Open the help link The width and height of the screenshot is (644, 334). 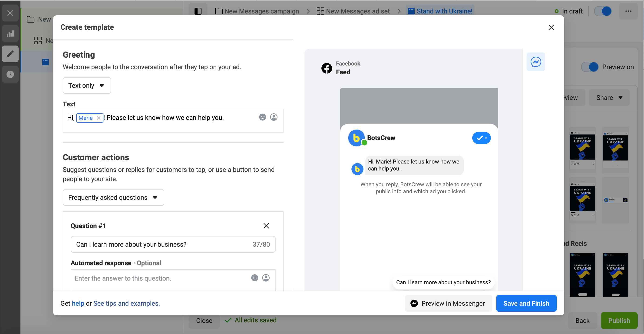click(78, 303)
